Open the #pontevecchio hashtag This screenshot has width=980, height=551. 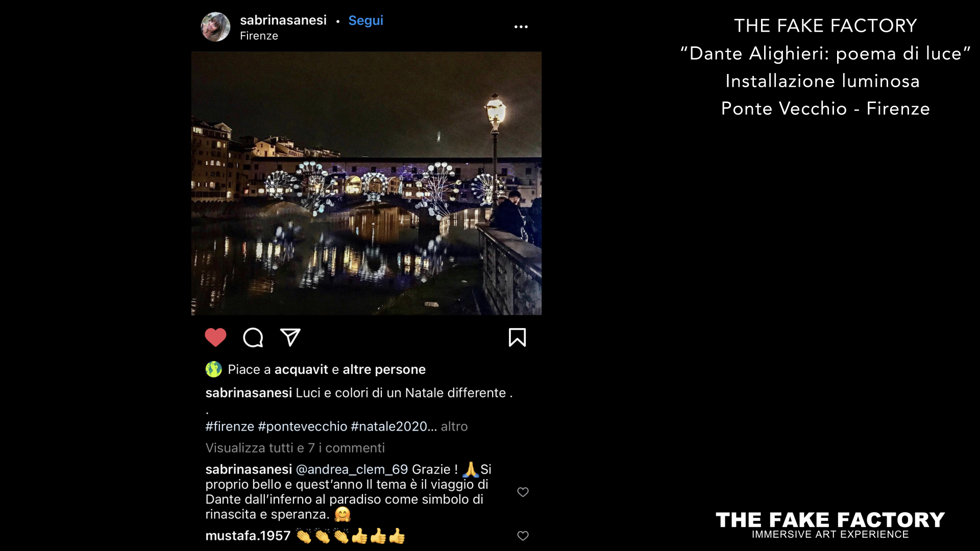coord(303,427)
